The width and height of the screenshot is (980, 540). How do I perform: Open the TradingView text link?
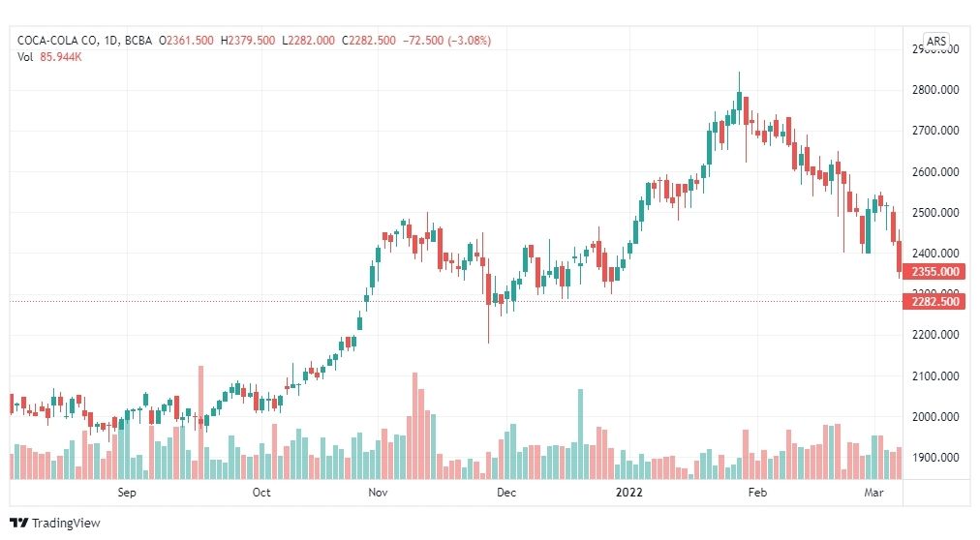(66, 524)
